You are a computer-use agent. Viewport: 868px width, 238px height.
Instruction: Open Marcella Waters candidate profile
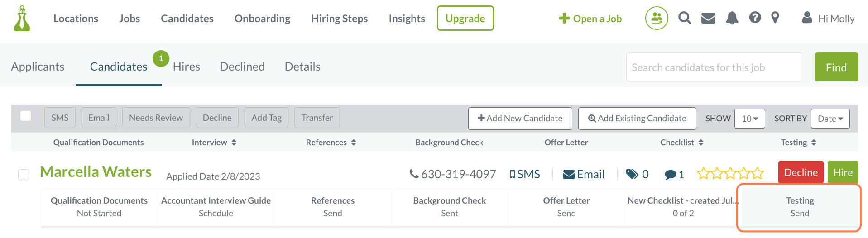click(96, 172)
